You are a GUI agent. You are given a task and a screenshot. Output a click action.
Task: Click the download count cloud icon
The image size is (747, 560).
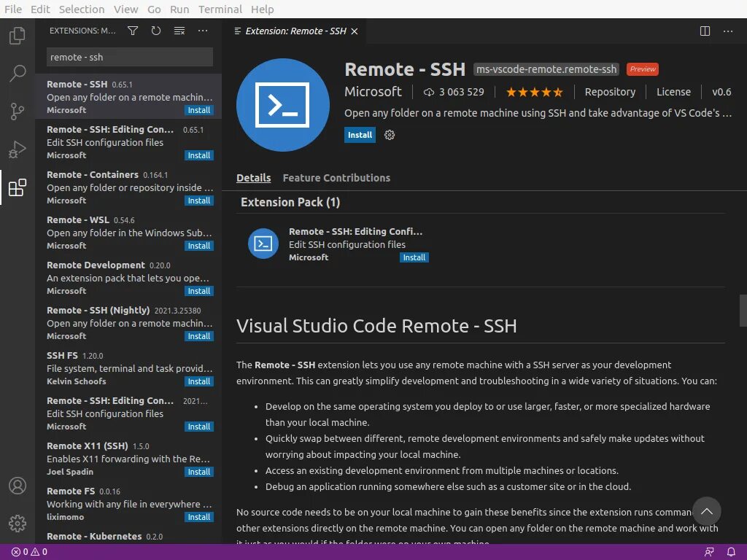click(x=429, y=93)
